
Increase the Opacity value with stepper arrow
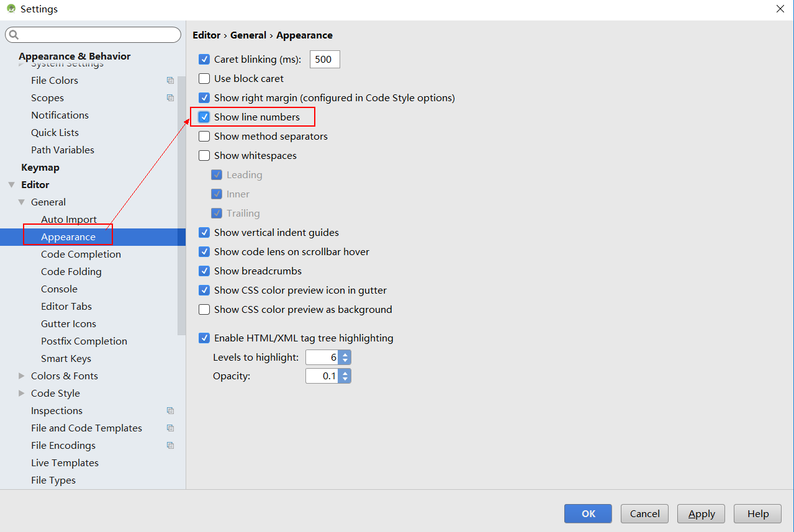pyautogui.click(x=345, y=372)
